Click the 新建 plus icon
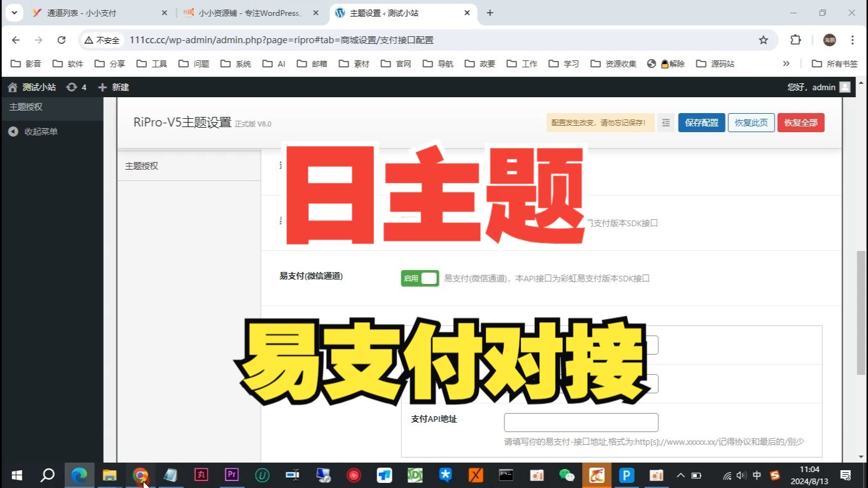The image size is (868, 488). coord(102,86)
